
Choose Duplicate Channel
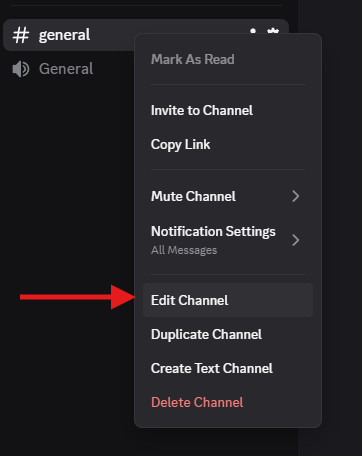pos(206,334)
